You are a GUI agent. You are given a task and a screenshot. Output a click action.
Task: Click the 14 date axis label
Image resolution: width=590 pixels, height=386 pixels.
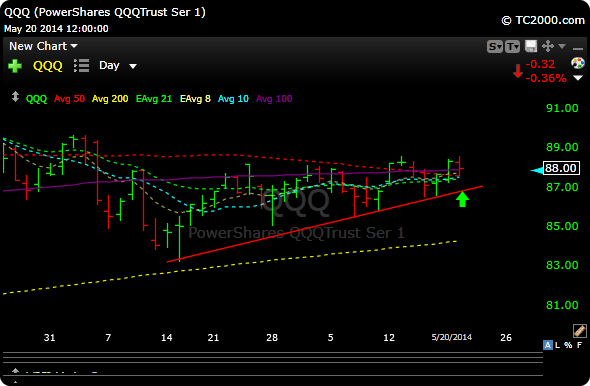166,337
